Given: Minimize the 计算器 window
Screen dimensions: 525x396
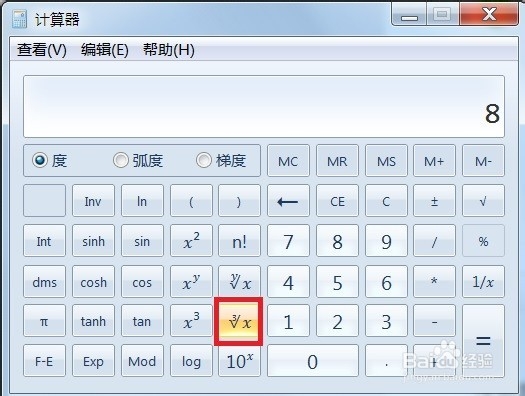Looking at the screenshot, I should point(409,14).
